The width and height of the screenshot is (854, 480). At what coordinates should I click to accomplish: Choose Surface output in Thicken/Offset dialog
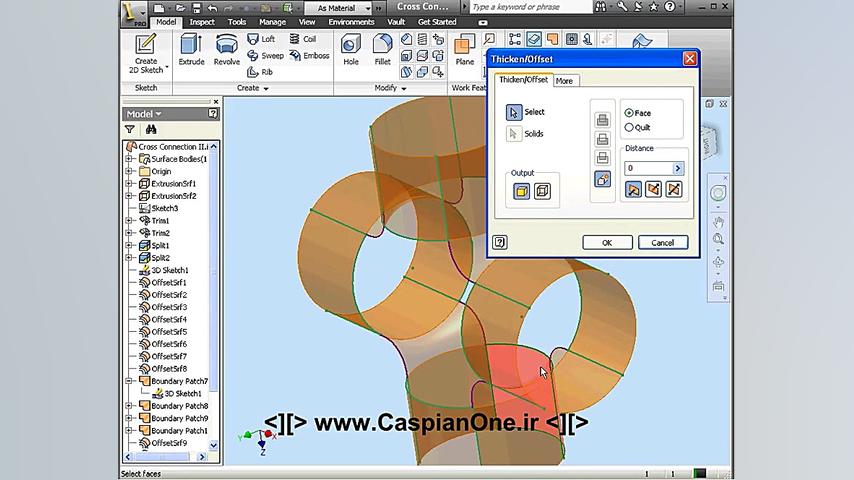click(x=542, y=191)
